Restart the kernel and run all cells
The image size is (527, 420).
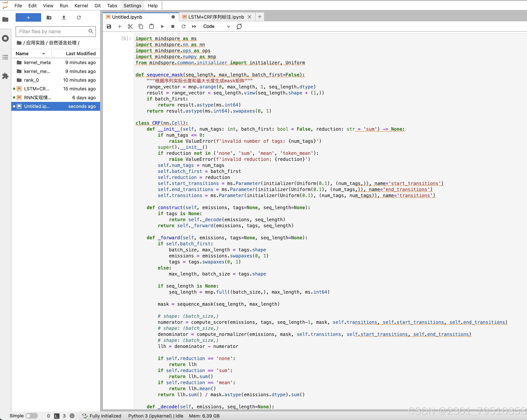(194, 26)
